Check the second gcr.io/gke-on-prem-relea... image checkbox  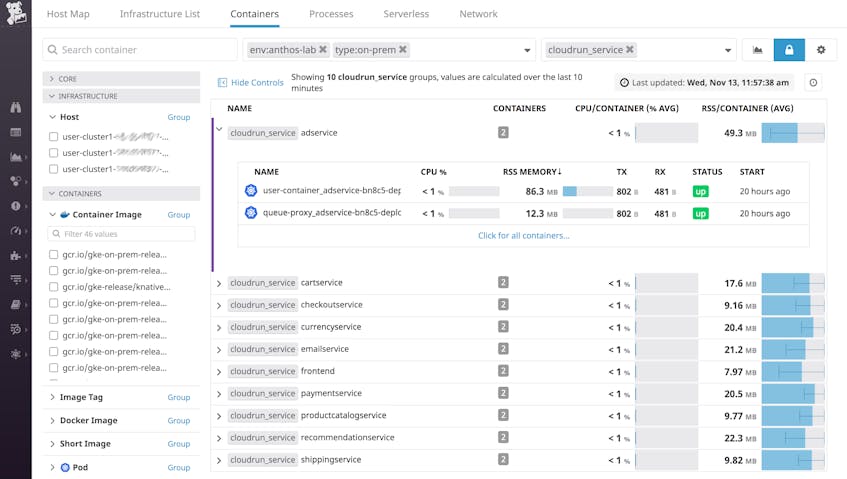pyautogui.click(x=53, y=271)
